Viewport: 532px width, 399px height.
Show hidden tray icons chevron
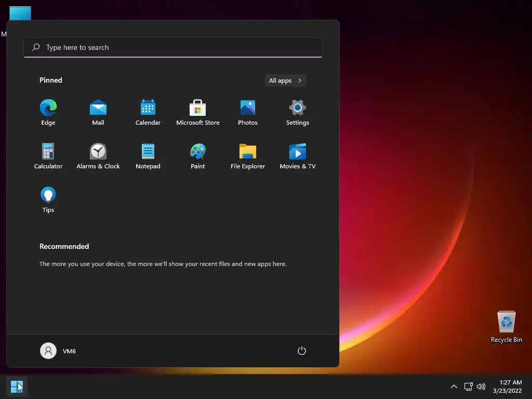(454, 387)
